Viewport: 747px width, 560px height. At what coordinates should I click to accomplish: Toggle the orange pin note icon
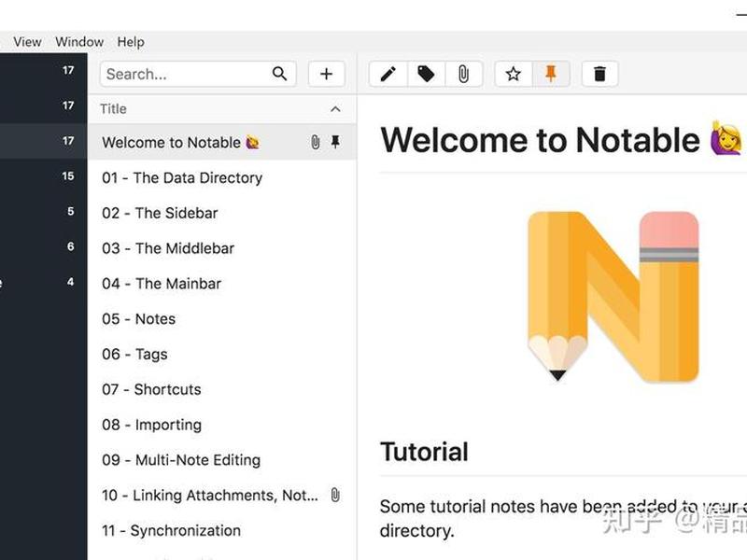(x=551, y=75)
